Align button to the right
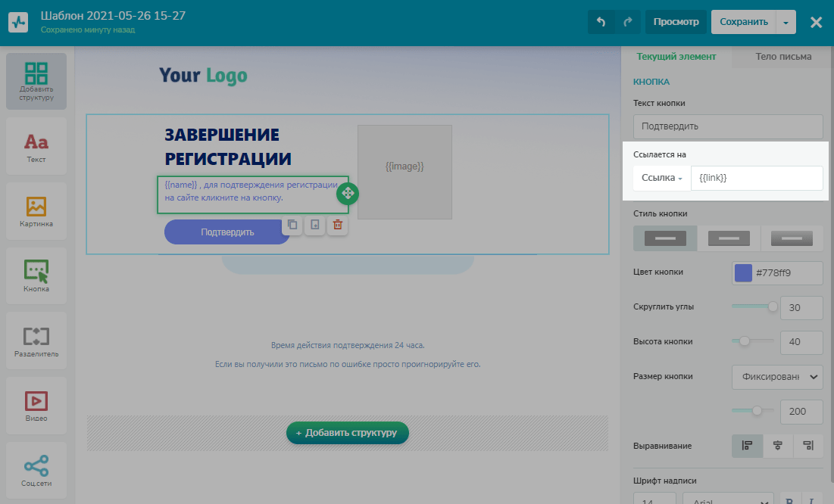This screenshot has width=834, height=504. tap(808, 446)
